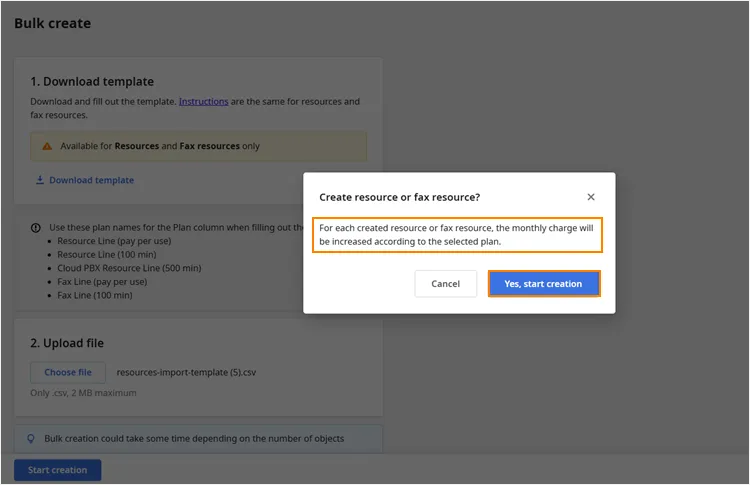Click the orange warning triangle icon
This screenshot has width=750, height=485.
pos(47,146)
